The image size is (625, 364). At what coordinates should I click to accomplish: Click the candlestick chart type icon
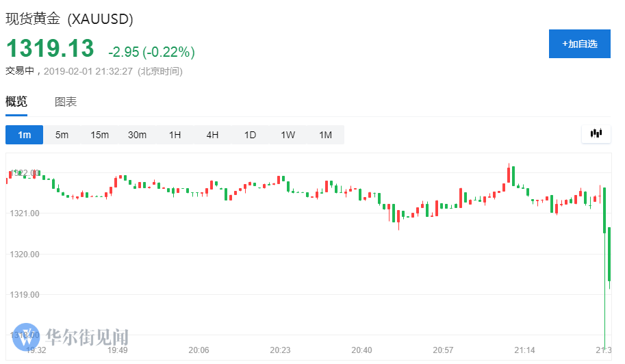click(x=596, y=134)
